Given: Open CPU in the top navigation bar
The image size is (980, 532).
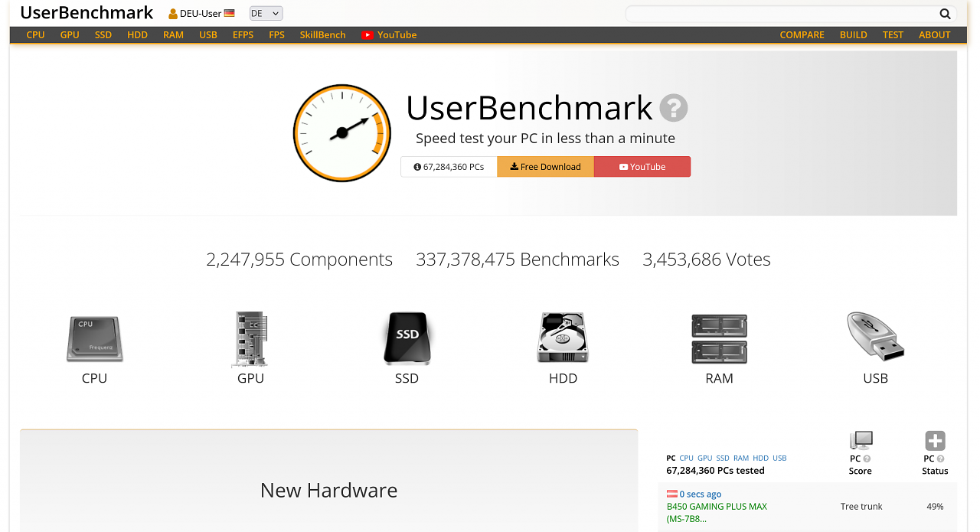Looking at the screenshot, I should point(35,35).
